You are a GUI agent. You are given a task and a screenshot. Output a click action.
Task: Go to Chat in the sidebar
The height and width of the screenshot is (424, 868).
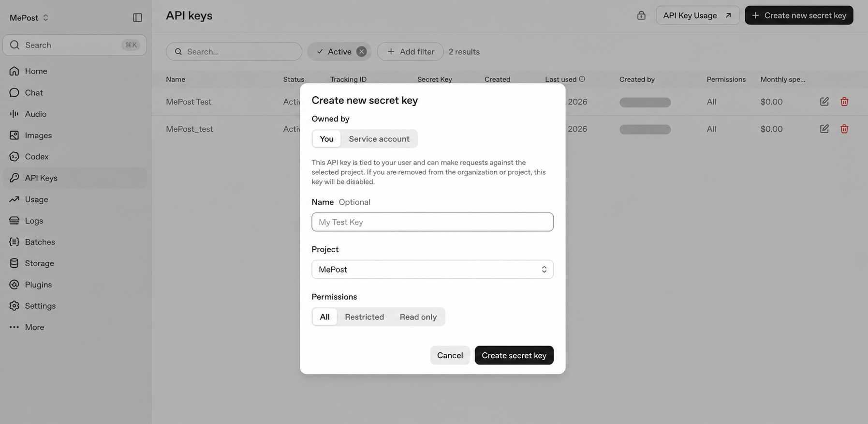click(x=75, y=92)
